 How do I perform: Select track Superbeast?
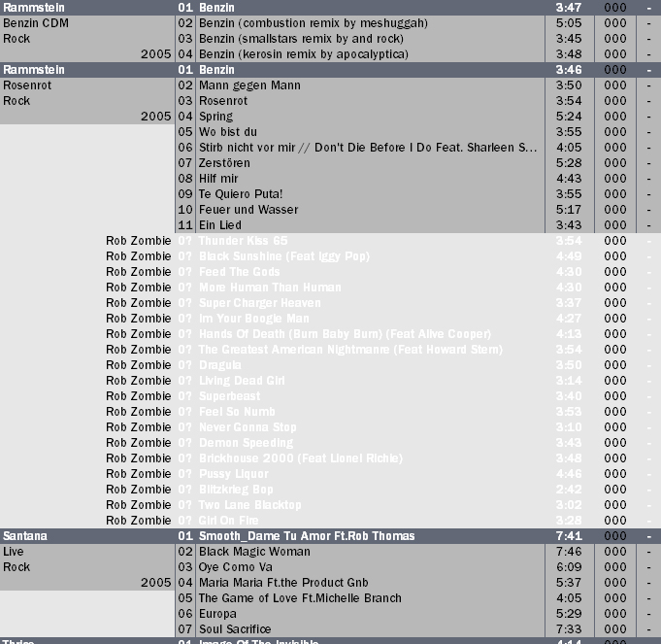[x=229, y=396]
